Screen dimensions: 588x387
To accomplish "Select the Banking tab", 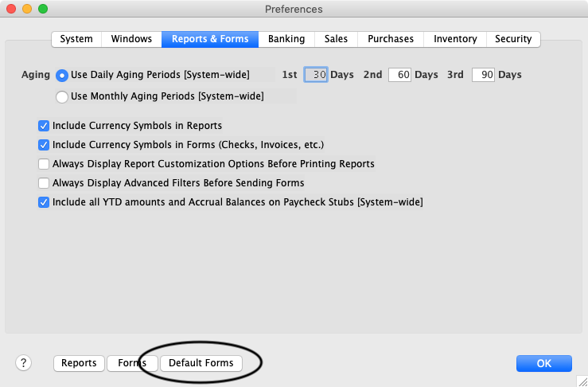I will pos(286,39).
